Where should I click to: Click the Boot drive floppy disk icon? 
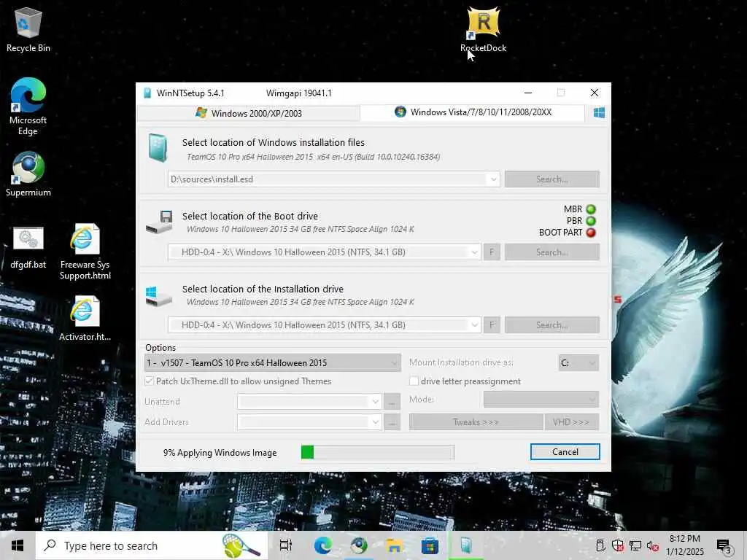point(159,222)
